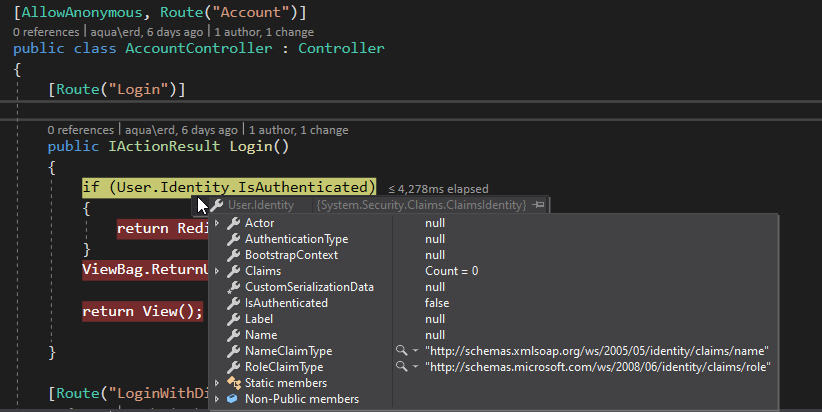Click IActionResult return type in code
The image size is (822, 412).
pos(164,146)
